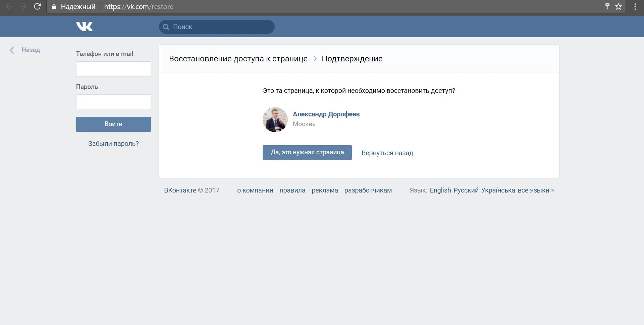Reload the page with the refresh icon
Screen dimensions: 644x325
[37, 6]
